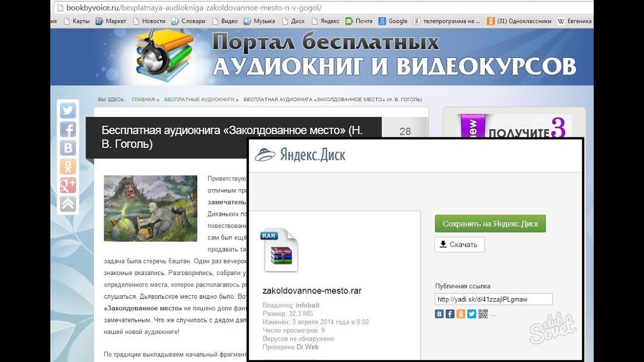Share page via Odnoklassniki sidebar icon
The height and width of the screenshot is (362, 644).
point(68,166)
